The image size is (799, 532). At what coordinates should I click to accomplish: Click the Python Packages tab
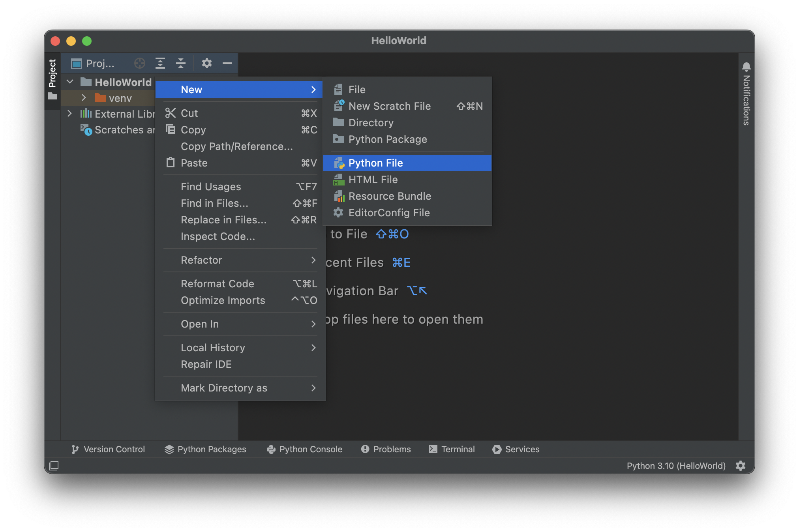205,449
